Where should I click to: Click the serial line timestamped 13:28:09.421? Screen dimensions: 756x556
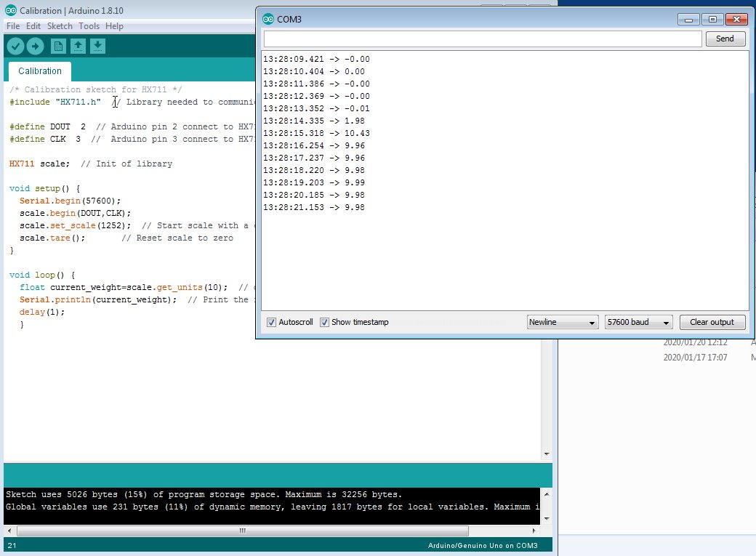tap(316, 59)
